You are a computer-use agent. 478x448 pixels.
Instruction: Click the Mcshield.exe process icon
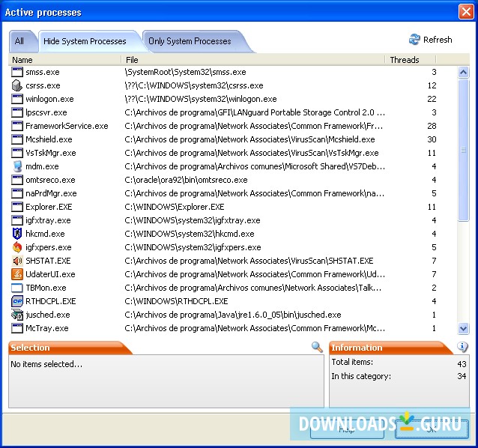17,139
